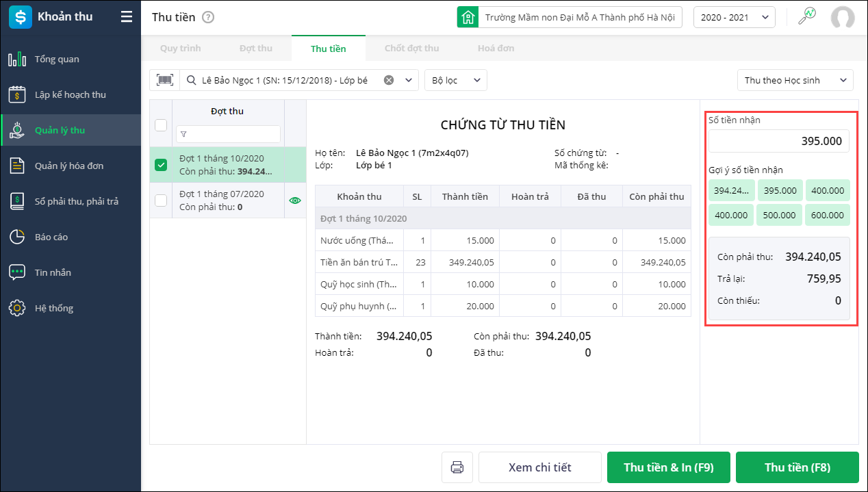Click the user avatar icon
This screenshot has height=492, width=868.
(x=842, y=17)
